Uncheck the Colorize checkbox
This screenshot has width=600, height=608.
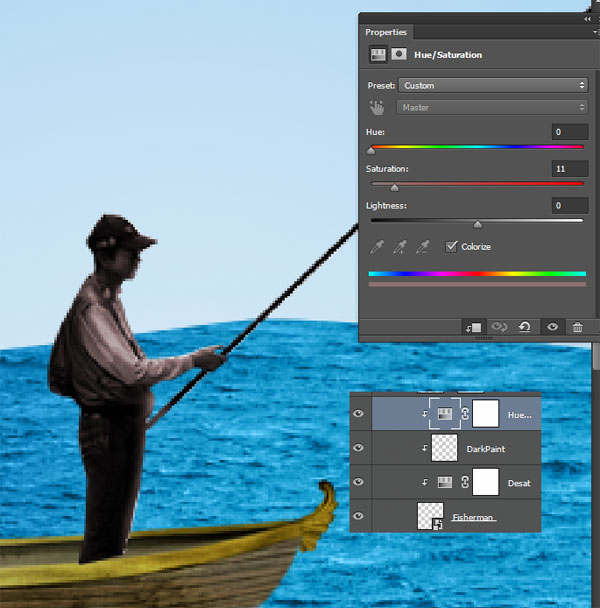[x=451, y=247]
